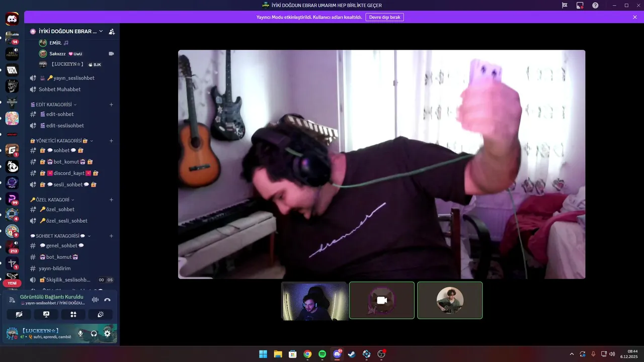
Task: Open the flag icon in title bar
Action: tap(565, 5)
